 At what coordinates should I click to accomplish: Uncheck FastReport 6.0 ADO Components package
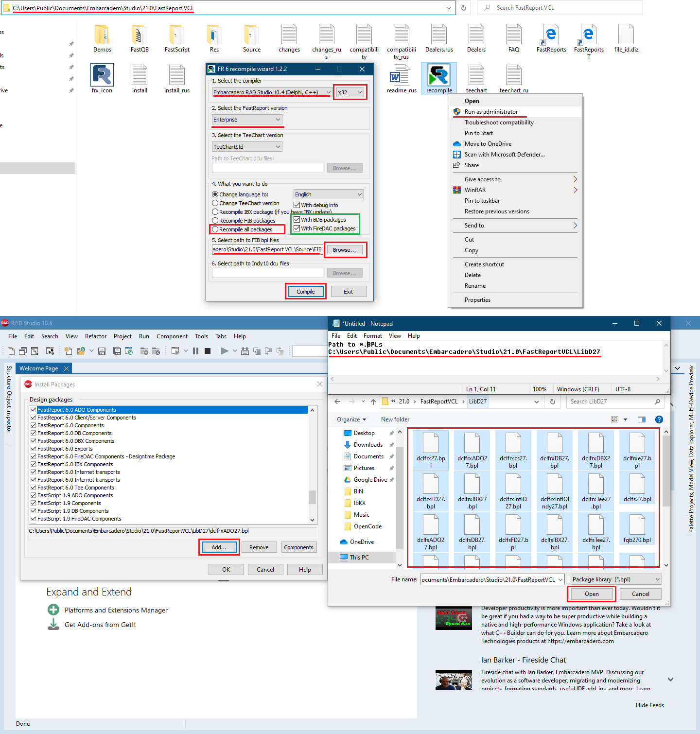(34, 410)
